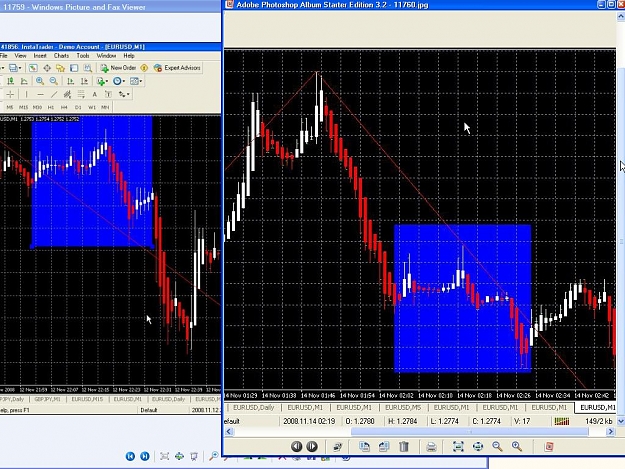Open the arrows objects dropdown
Image resolution: width=625 pixels, height=469 pixels.
124,94
